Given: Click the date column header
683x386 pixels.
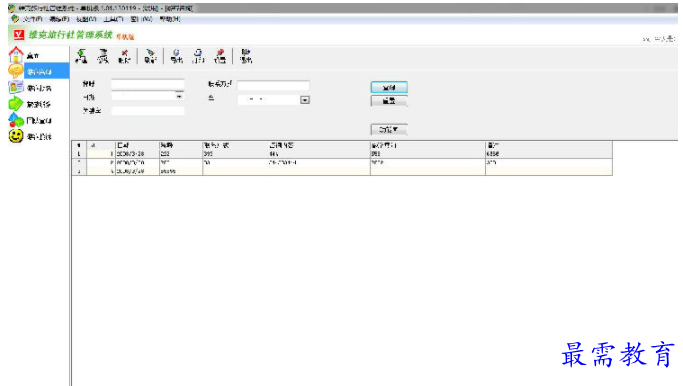Looking at the screenshot, I should 137,145.
